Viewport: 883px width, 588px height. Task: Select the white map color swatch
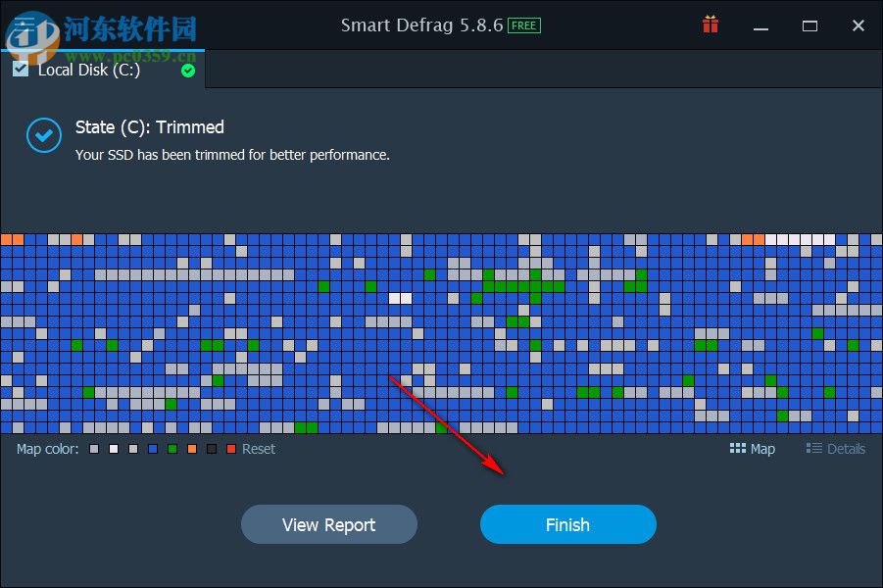113,448
